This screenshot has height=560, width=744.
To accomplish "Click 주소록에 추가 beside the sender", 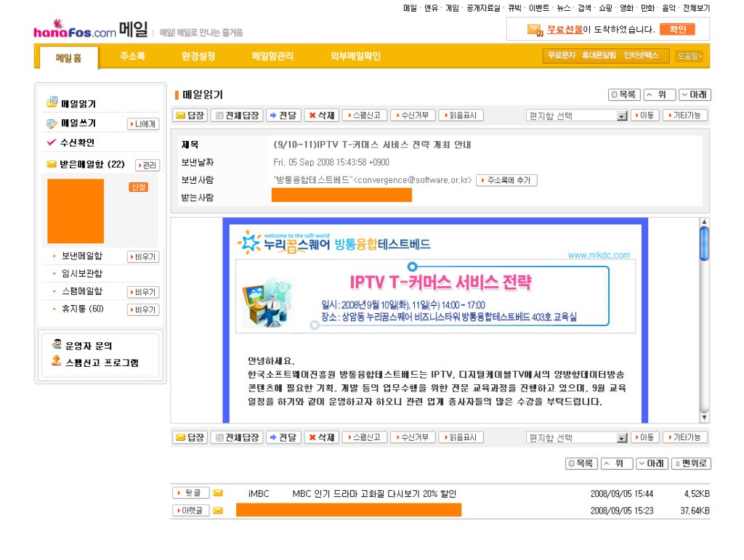I will (506, 180).
